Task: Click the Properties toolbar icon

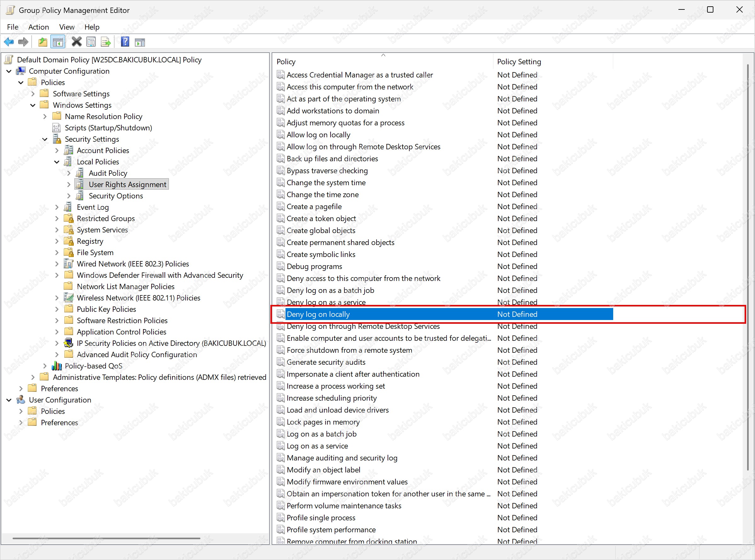Action: 91,42
